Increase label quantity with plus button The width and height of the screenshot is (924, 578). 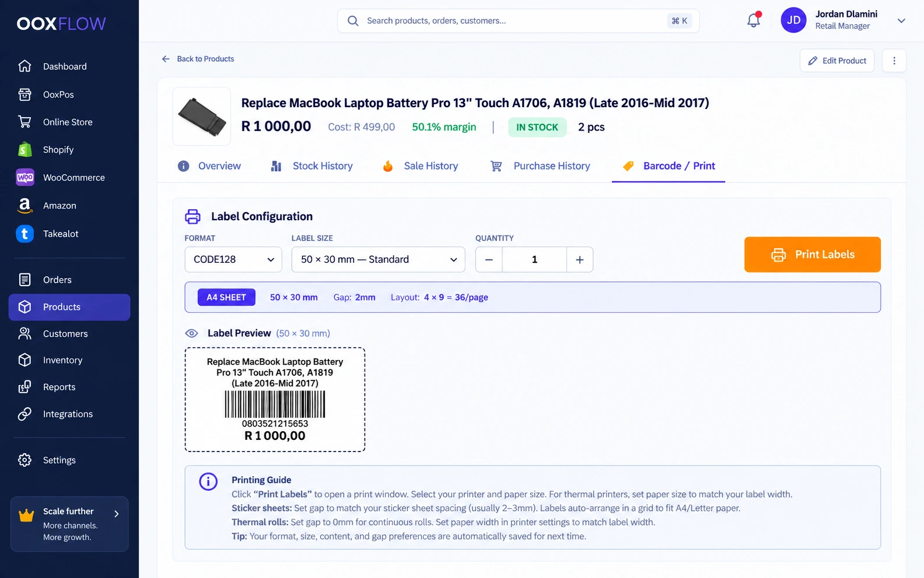click(580, 259)
